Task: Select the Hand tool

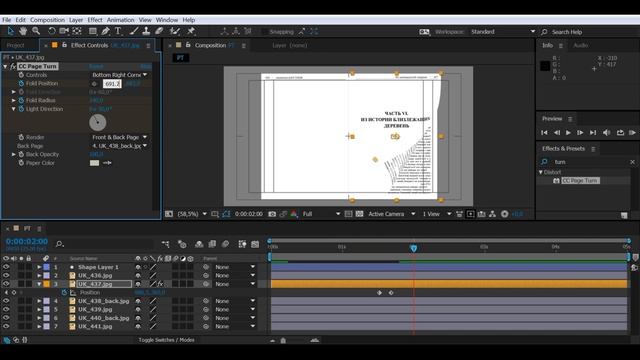Action: [x=23, y=31]
